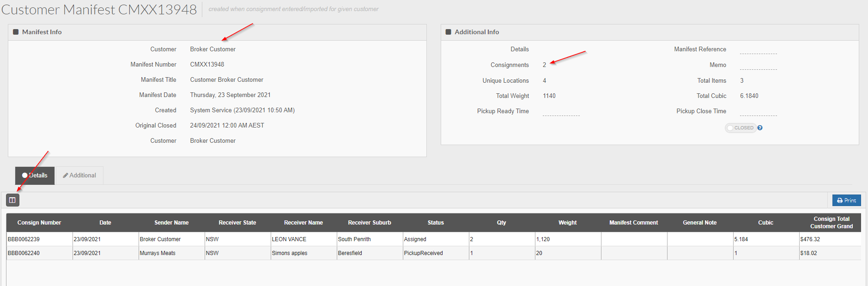Select consignment BBB0062240 cell
The width and height of the screenshot is (868, 286).
[x=40, y=253]
